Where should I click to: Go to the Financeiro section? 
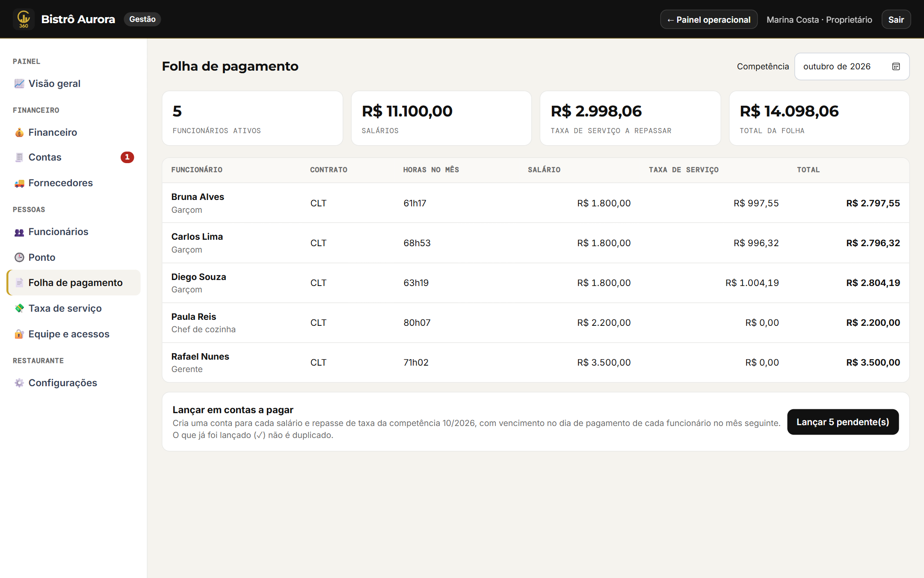pos(74,132)
